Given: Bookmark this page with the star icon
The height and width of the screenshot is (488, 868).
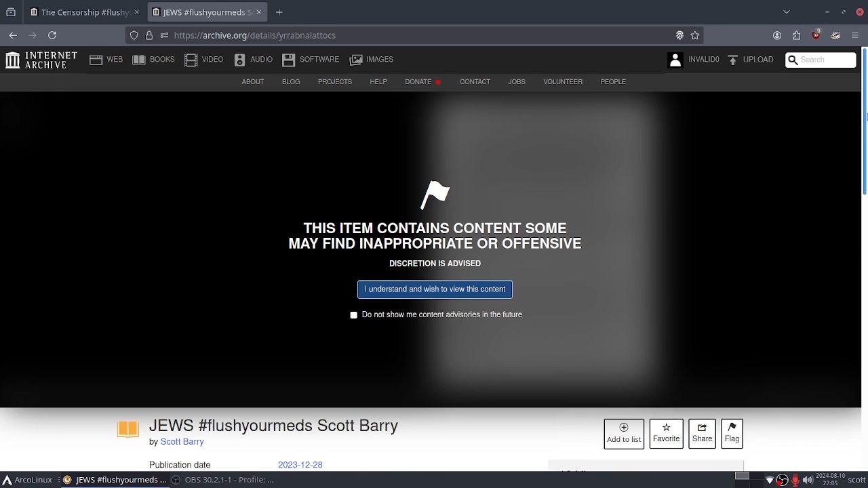Looking at the screenshot, I should coord(695,35).
